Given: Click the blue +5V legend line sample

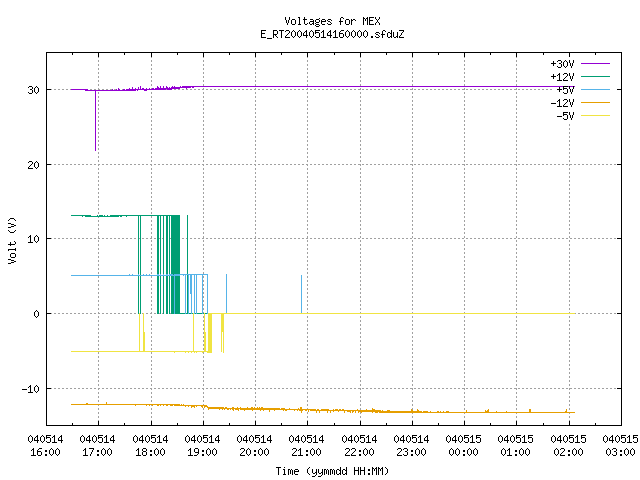Looking at the screenshot, I should pyautogui.click(x=595, y=89).
